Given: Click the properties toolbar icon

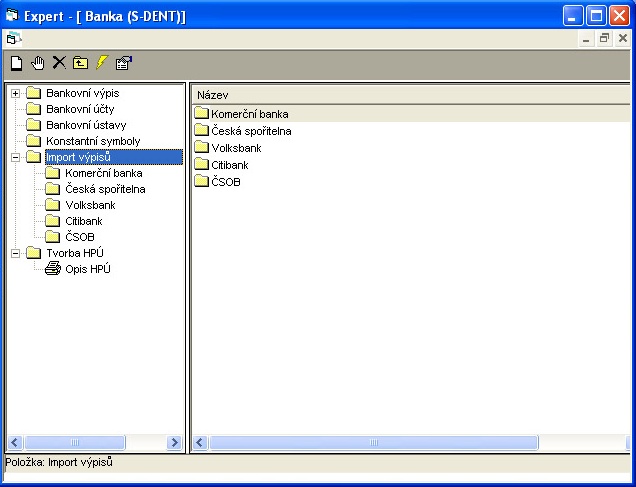Looking at the screenshot, I should point(123,63).
